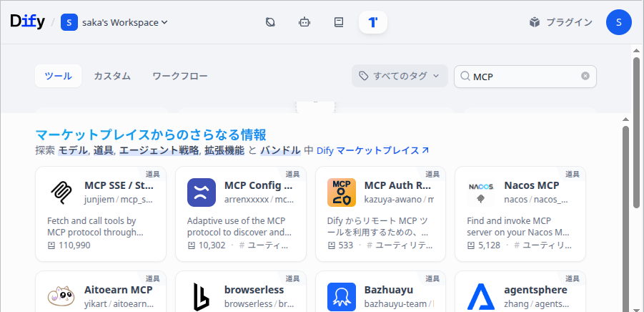This screenshot has height=312, width=644.
Task: Click the モデル link
Action: click(74, 150)
